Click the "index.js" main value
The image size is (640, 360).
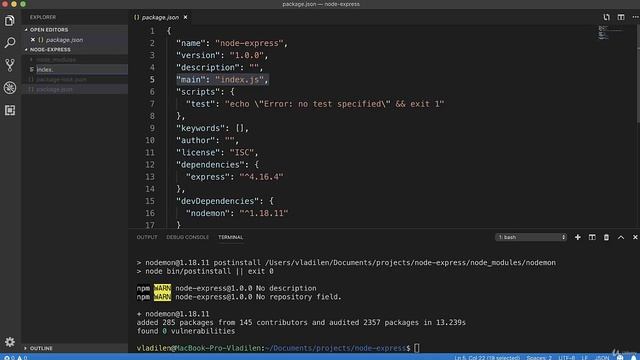tap(239, 80)
